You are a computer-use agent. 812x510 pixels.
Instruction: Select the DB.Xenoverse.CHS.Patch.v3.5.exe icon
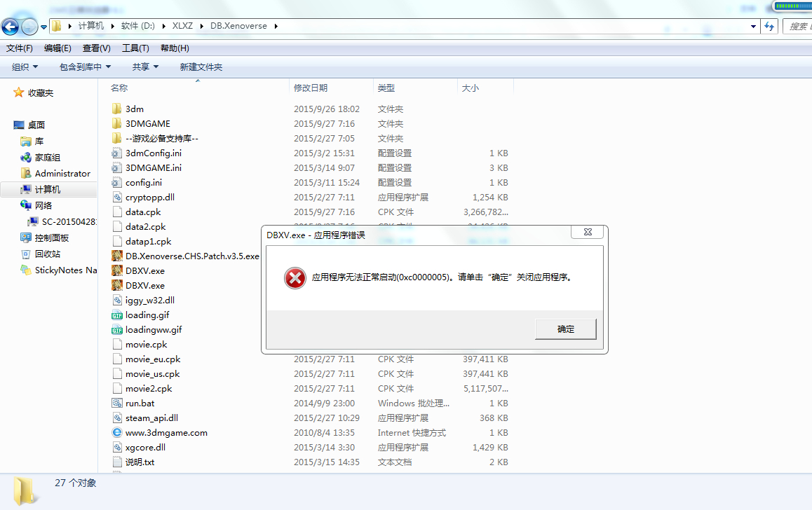coord(117,256)
